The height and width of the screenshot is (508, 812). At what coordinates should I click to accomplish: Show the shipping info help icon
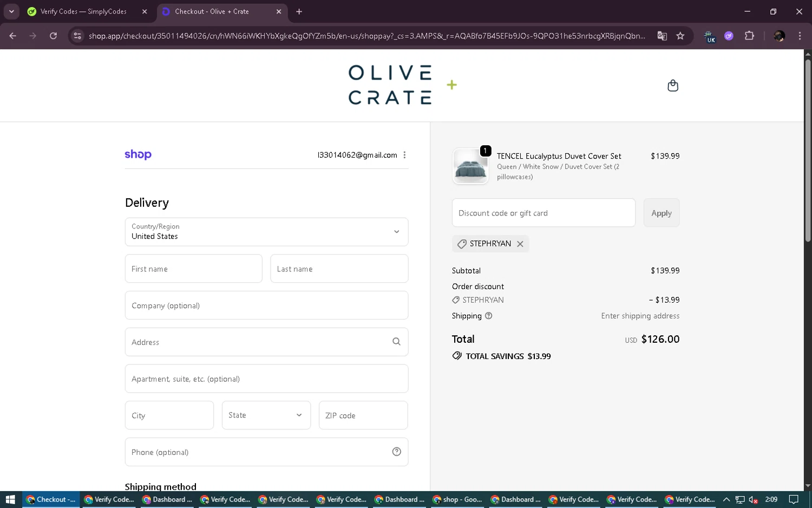pos(488,316)
